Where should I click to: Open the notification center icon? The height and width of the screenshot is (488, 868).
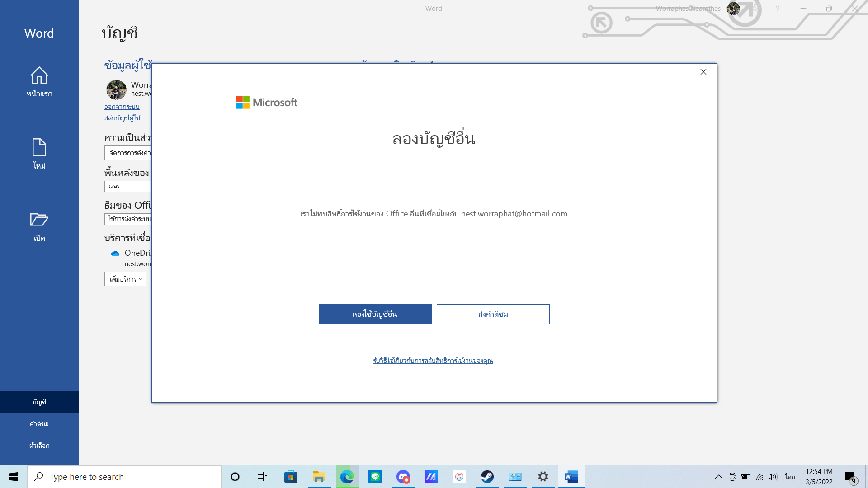click(850, 477)
